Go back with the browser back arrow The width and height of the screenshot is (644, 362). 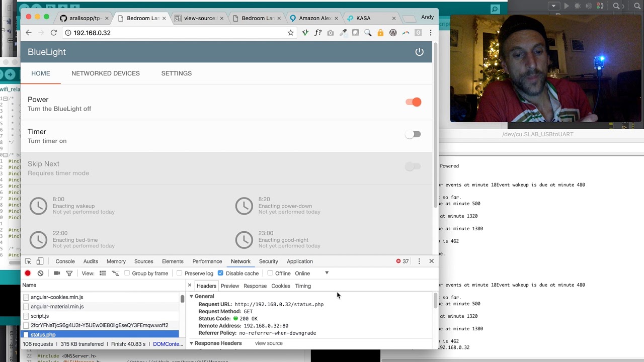click(x=29, y=33)
